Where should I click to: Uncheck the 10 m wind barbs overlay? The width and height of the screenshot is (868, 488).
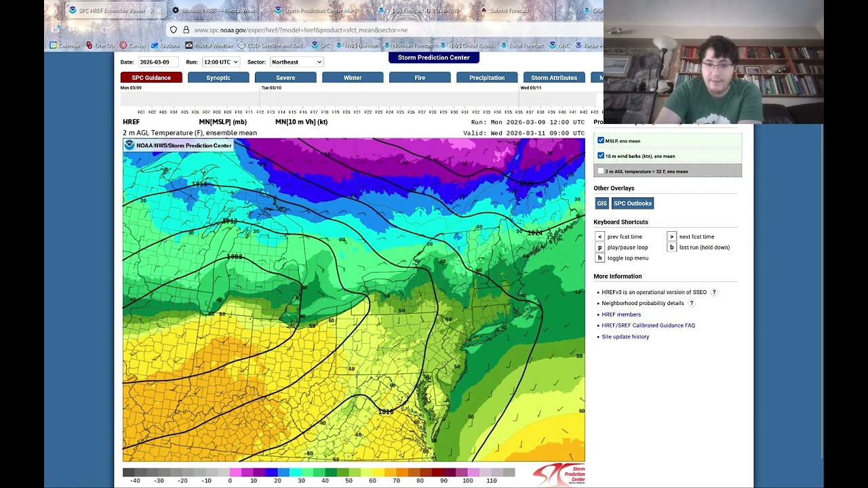pyautogui.click(x=601, y=155)
